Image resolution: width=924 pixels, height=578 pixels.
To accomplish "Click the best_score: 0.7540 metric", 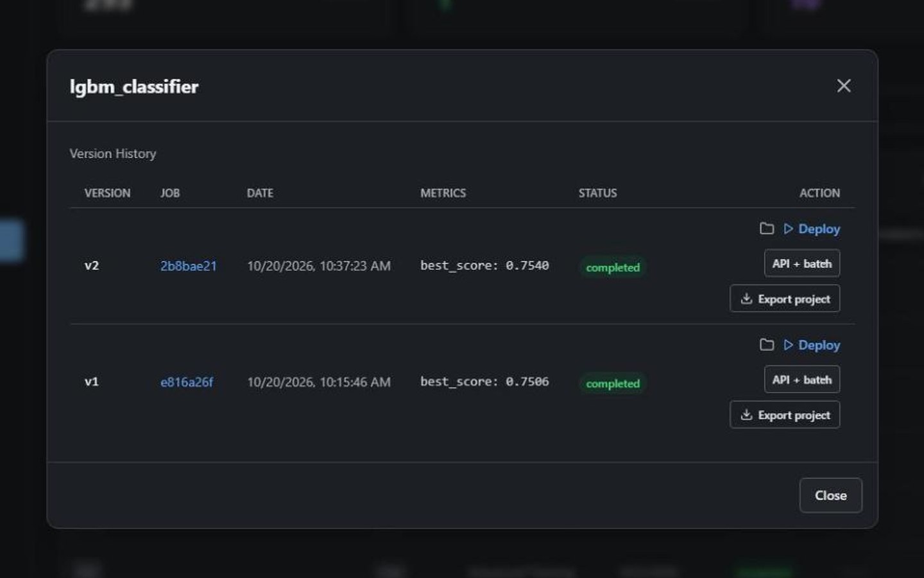I will click(x=484, y=266).
